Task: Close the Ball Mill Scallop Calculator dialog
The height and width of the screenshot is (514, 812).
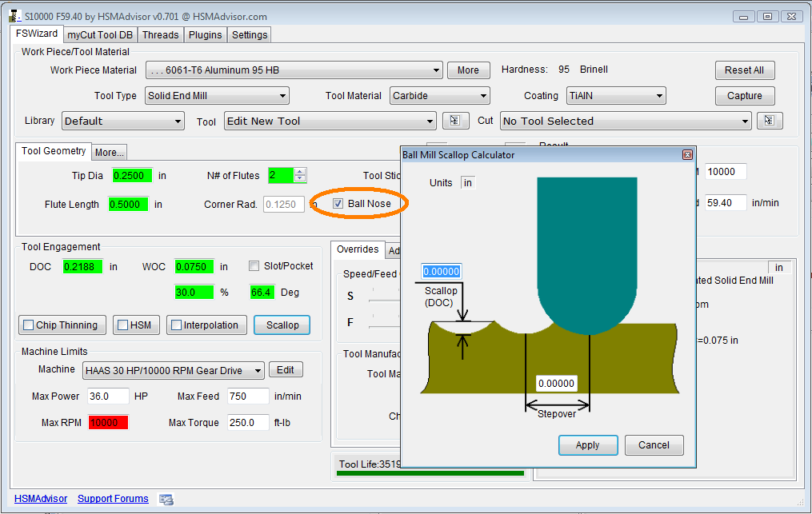Action: pos(686,154)
